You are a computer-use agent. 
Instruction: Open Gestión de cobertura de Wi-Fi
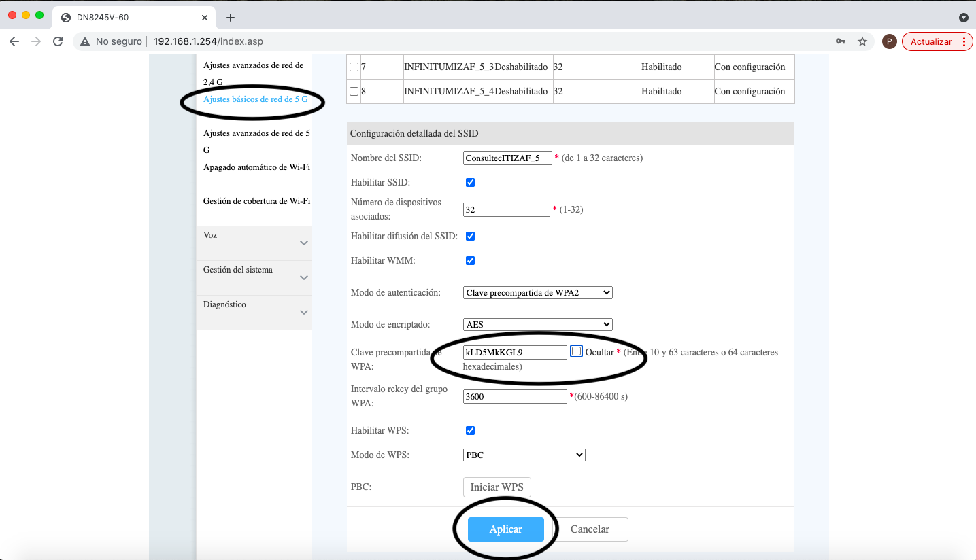coord(256,201)
